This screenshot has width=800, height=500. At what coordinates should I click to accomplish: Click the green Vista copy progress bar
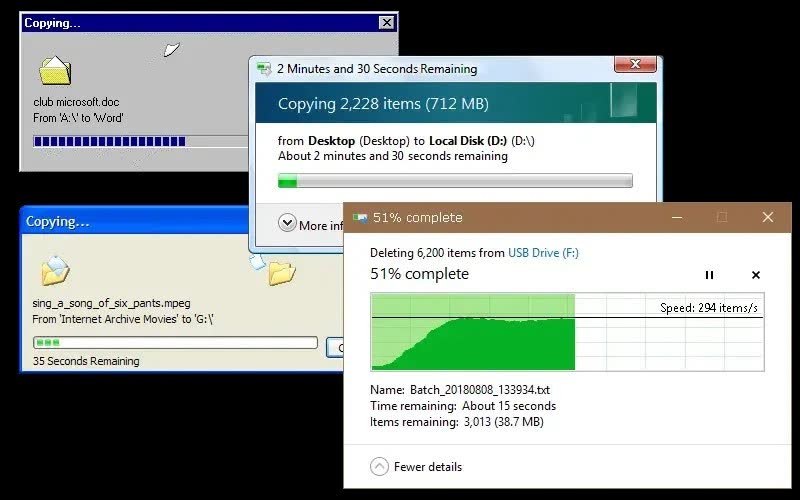pos(455,181)
